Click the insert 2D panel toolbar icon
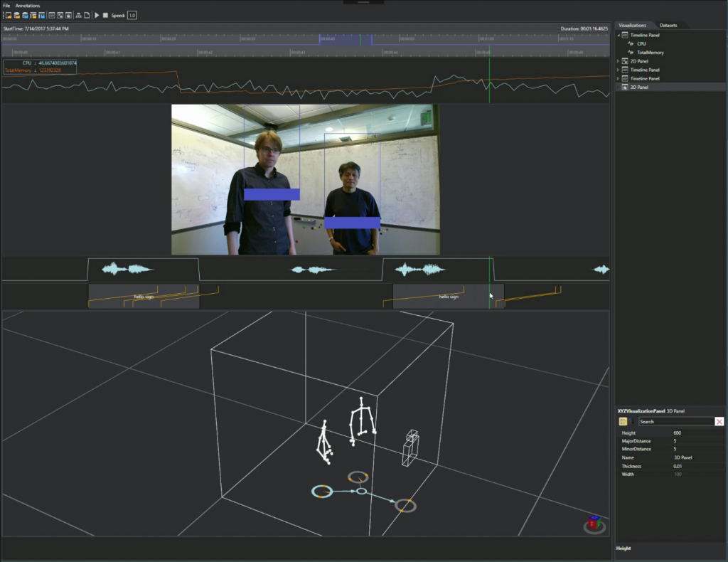Image resolution: width=728 pixels, height=562 pixels. pyautogui.click(x=60, y=15)
